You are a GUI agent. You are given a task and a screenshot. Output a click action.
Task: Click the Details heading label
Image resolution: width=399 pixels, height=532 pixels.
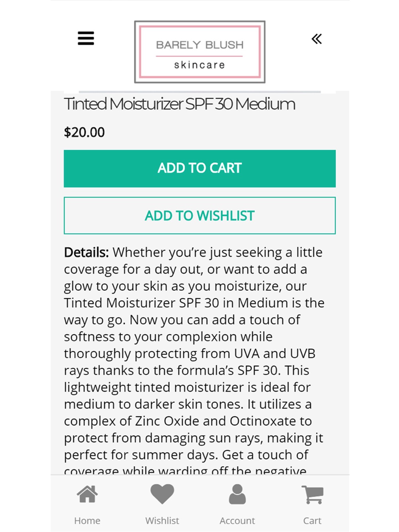(x=86, y=252)
